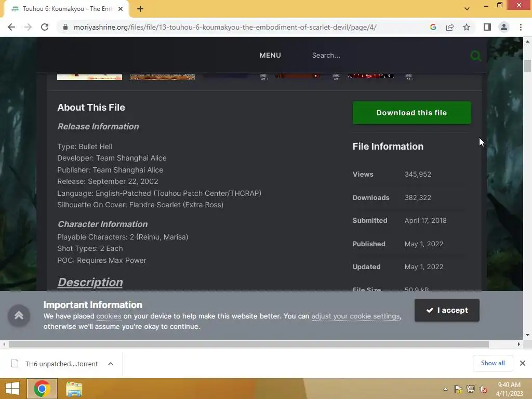Click the address bar URL
This screenshot has width=532, height=399.
[x=225, y=27]
